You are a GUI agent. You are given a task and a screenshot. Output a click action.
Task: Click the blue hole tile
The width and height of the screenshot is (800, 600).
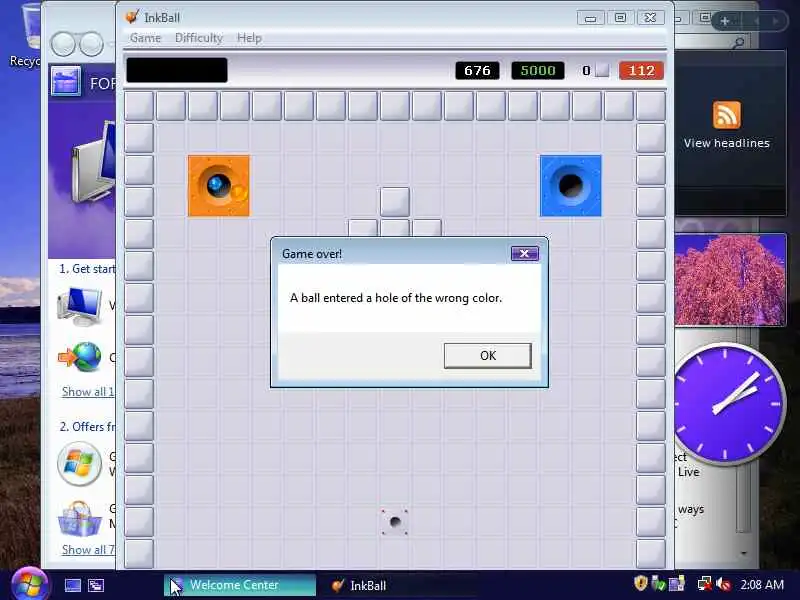[x=570, y=186]
